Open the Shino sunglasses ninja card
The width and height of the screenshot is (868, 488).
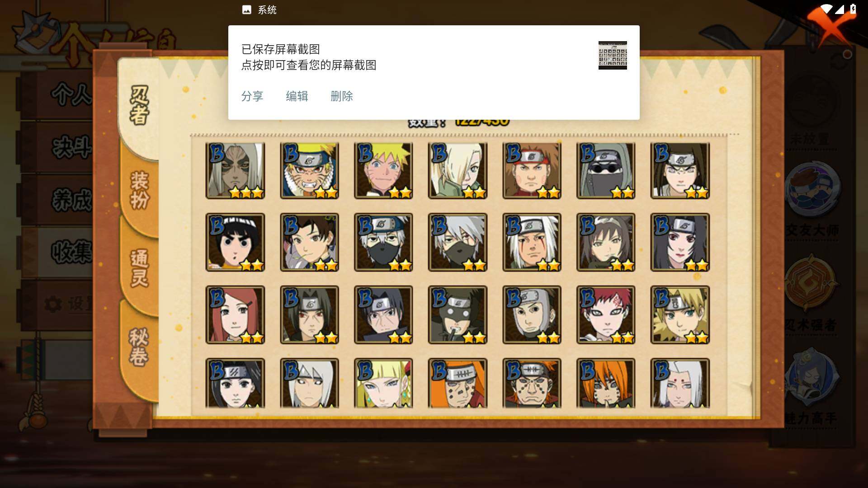606,171
